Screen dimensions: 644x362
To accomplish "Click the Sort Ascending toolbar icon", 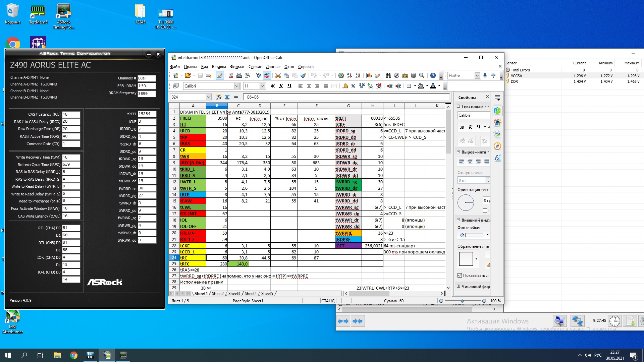I will click(x=350, y=76).
